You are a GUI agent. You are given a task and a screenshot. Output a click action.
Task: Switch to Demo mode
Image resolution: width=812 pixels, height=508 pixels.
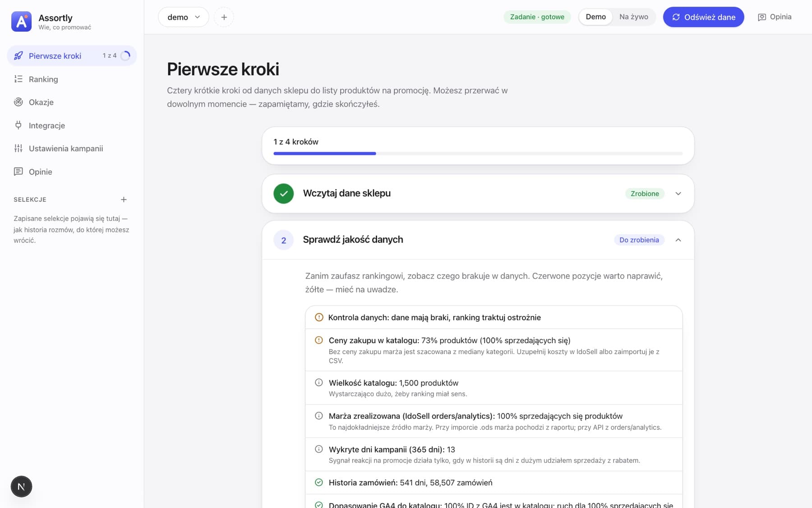(595, 17)
